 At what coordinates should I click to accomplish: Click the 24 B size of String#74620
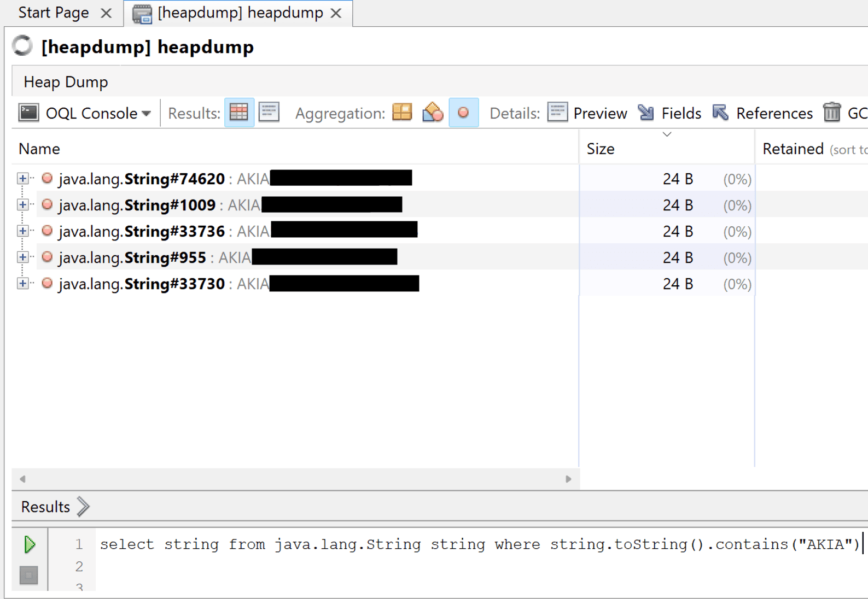(678, 179)
